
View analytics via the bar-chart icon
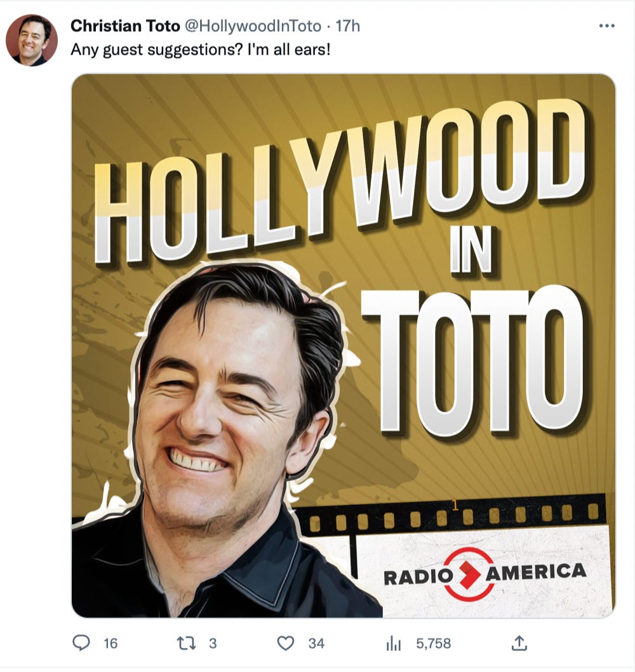[x=394, y=643]
